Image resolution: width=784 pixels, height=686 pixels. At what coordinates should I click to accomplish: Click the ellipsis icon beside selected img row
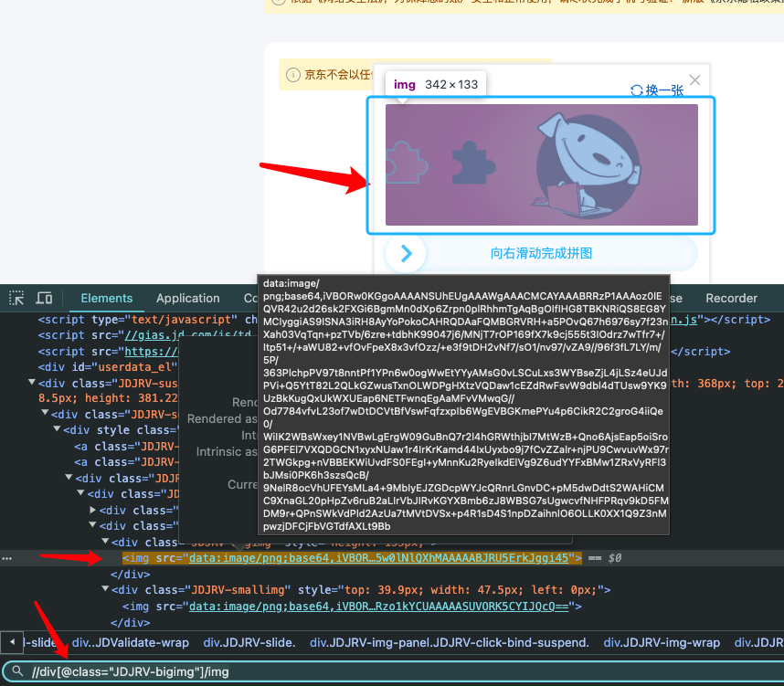[8, 557]
